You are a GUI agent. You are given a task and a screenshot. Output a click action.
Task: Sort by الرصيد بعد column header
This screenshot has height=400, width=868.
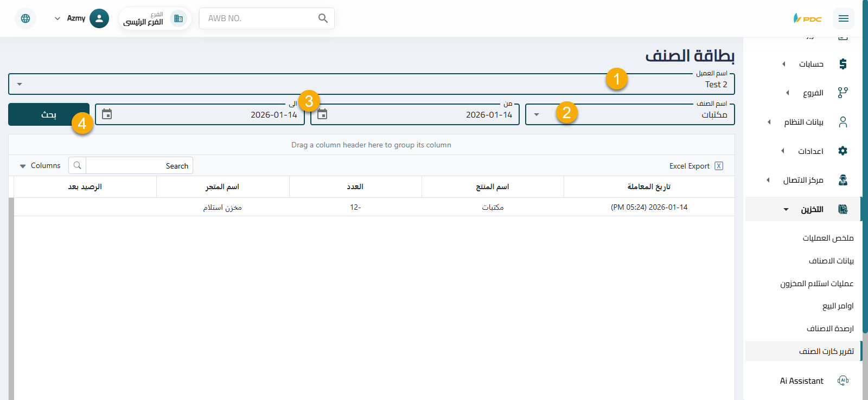pos(85,186)
